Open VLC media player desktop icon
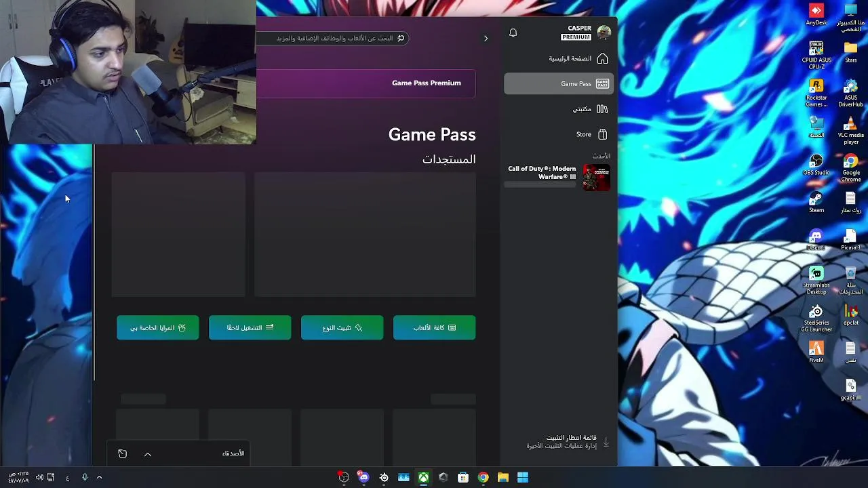This screenshot has height=488, width=868. (850, 131)
